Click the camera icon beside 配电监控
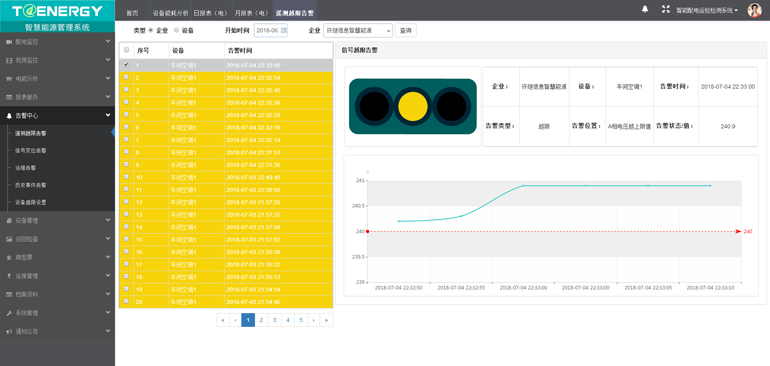 (9, 42)
